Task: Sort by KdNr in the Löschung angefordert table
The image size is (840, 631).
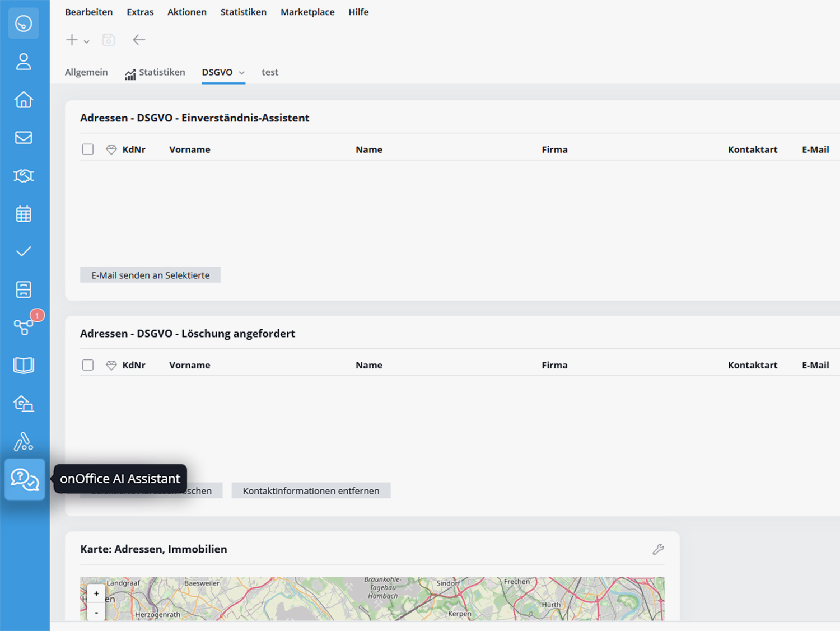Action: 134,365
